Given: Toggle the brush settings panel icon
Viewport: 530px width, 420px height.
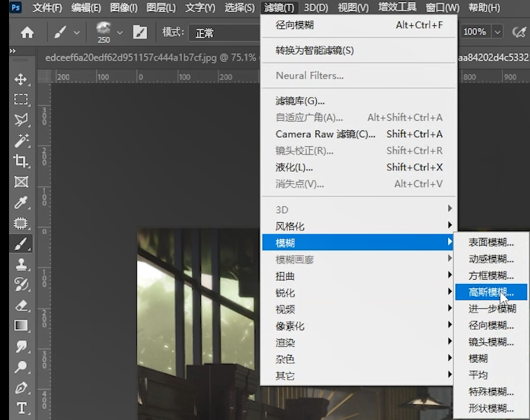Looking at the screenshot, I should [140, 32].
